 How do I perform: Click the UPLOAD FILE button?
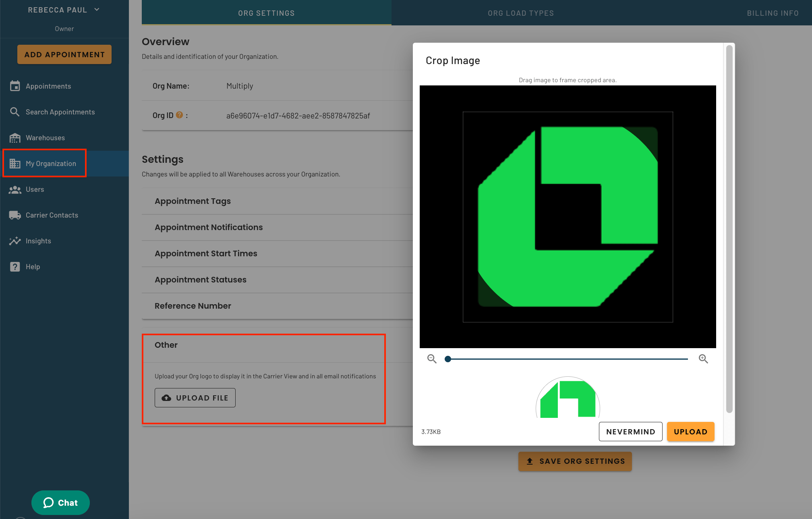click(195, 397)
